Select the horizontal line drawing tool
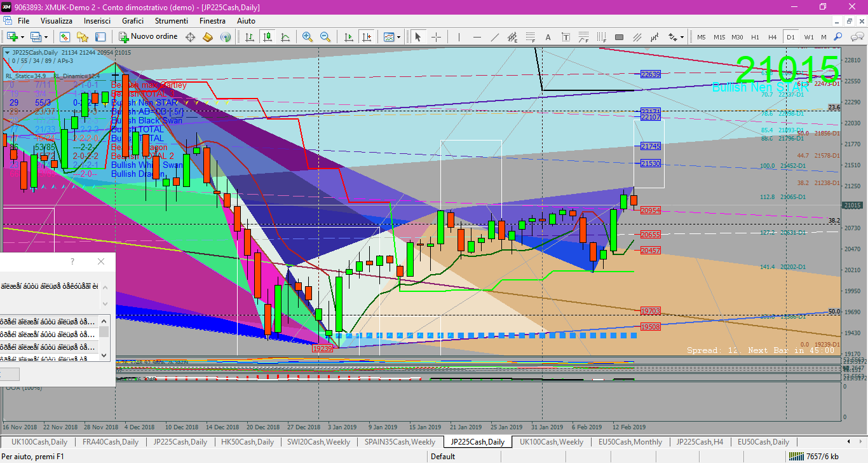This screenshot has height=463, width=868. pyautogui.click(x=477, y=37)
